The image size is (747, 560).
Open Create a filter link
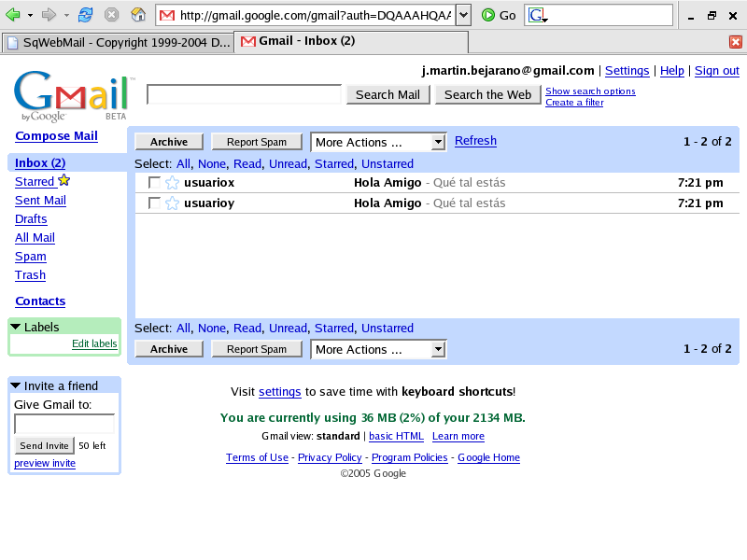(574, 103)
